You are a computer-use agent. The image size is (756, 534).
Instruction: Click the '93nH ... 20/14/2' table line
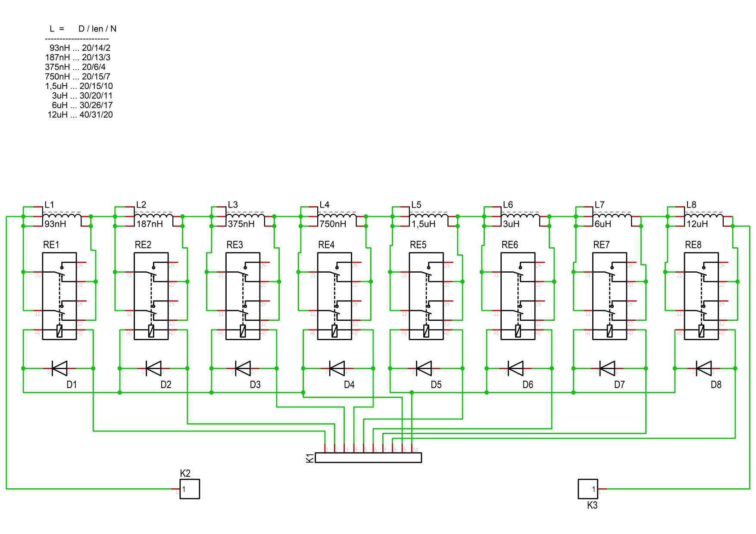pos(80,48)
